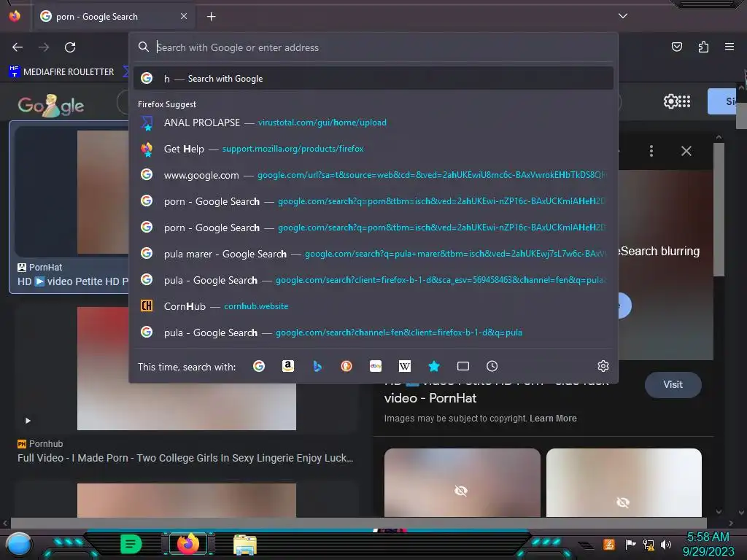747x560 pixels.
Task: Select 'h — Search with Google' suggestion
Action: [373, 79]
